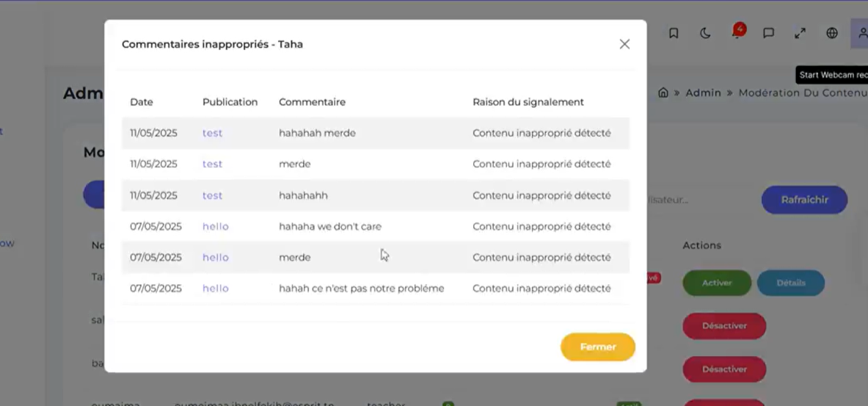The height and width of the screenshot is (406, 868).
Task: Click the yellow Fermer button
Action: (x=598, y=347)
